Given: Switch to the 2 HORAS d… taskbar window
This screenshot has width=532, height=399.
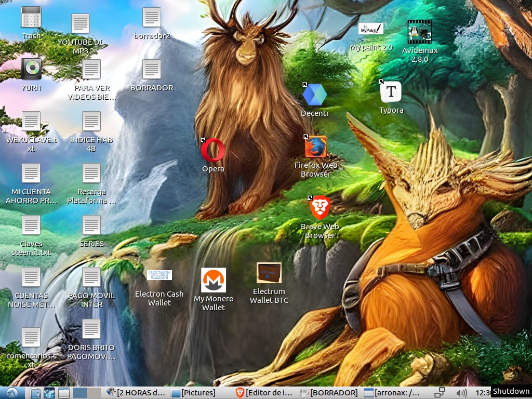Looking at the screenshot, I should [136, 393].
